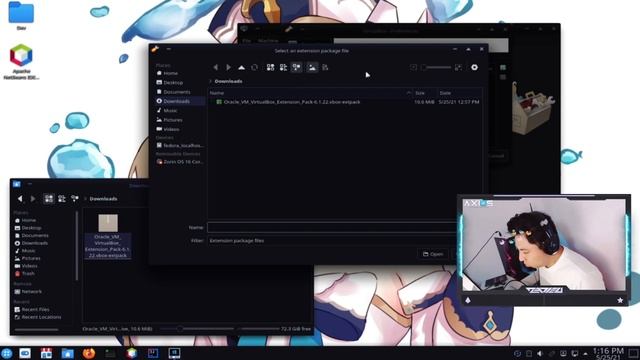640x360 pixels.
Task: Adjust icon zoom slider in file dialog
Action: click(x=437, y=67)
